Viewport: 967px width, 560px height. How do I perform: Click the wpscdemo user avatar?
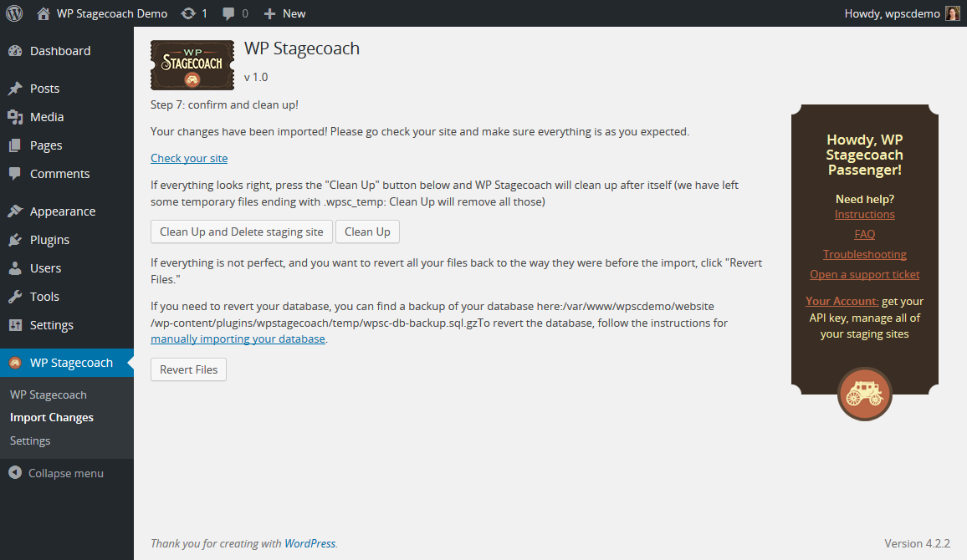tap(952, 13)
